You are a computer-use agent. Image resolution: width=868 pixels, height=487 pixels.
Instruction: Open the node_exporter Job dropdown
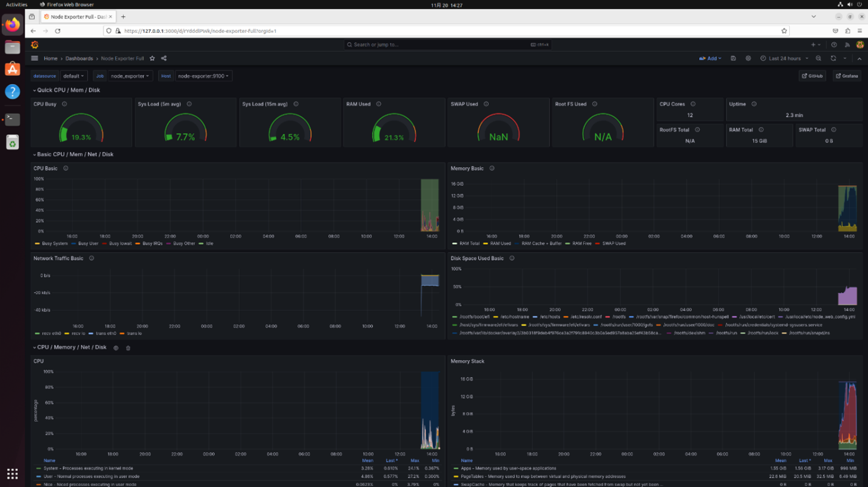point(130,76)
